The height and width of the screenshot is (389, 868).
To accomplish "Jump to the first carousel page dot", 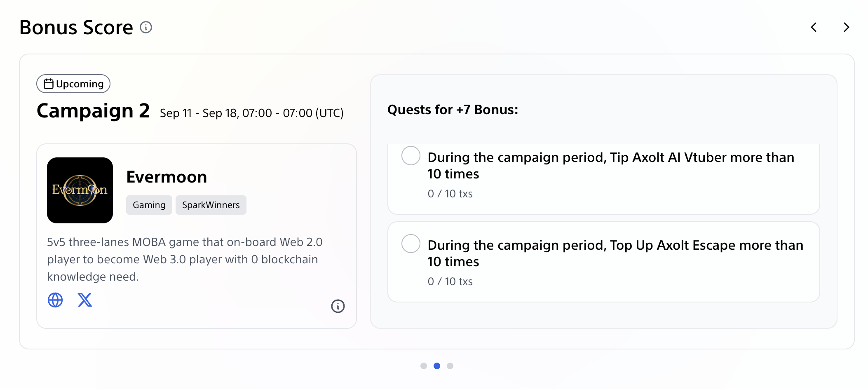I will [424, 366].
